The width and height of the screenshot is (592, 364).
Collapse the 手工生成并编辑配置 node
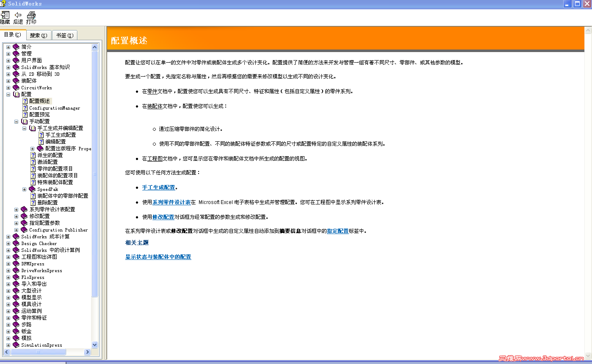pyautogui.click(x=24, y=128)
